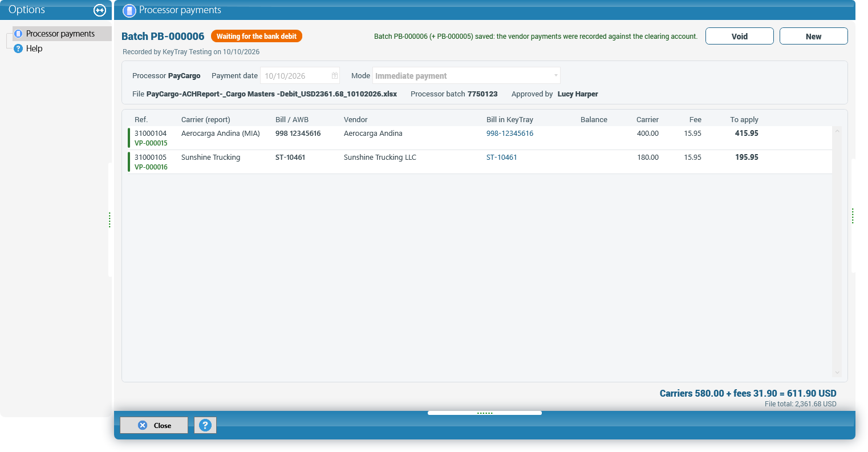Click the right edge splitter handle dots
The height and width of the screenshot is (452, 868).
point(853,216)
